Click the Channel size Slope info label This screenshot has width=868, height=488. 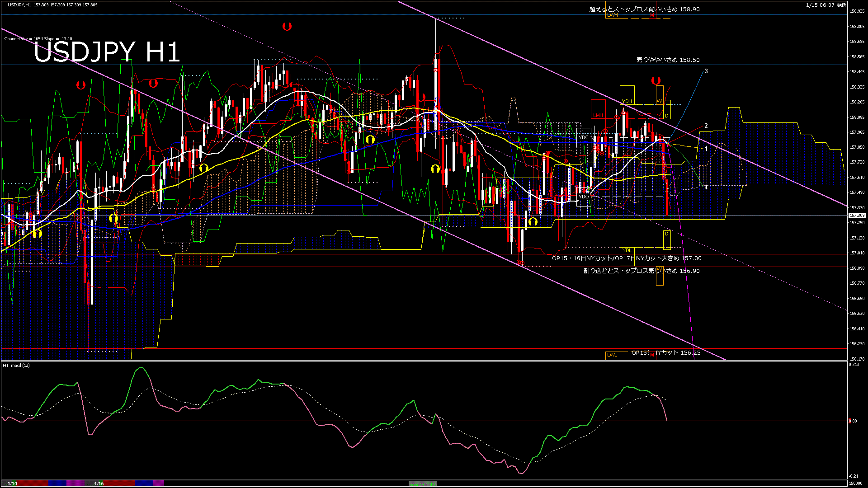pyautogui.click(x=38, y=38)
